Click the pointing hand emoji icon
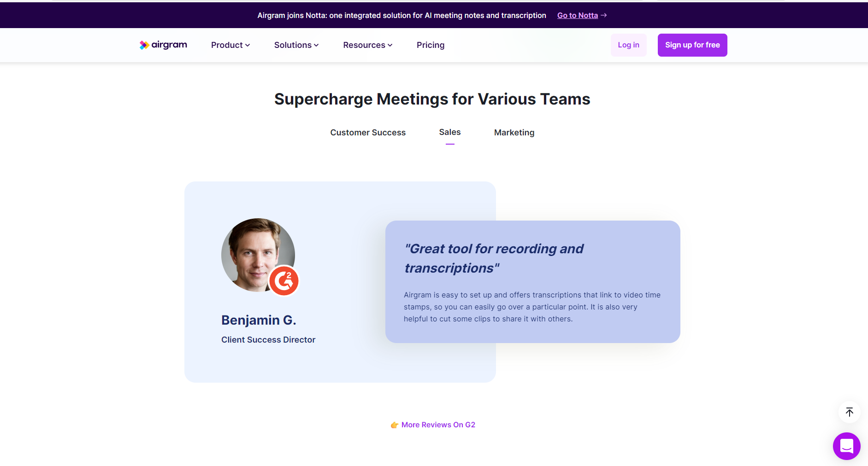Image resolution: width=868 pixels, height=466 pixels. click(394, 425)
